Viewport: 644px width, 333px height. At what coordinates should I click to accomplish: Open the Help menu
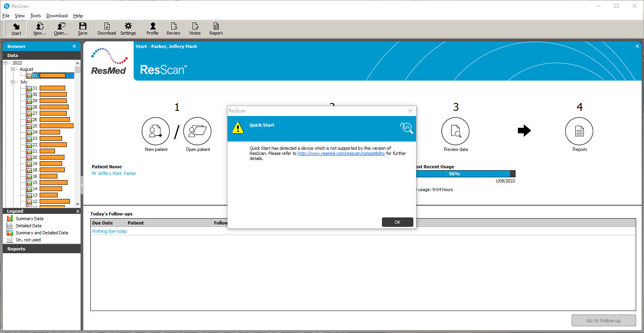click(x=78, y=16)
